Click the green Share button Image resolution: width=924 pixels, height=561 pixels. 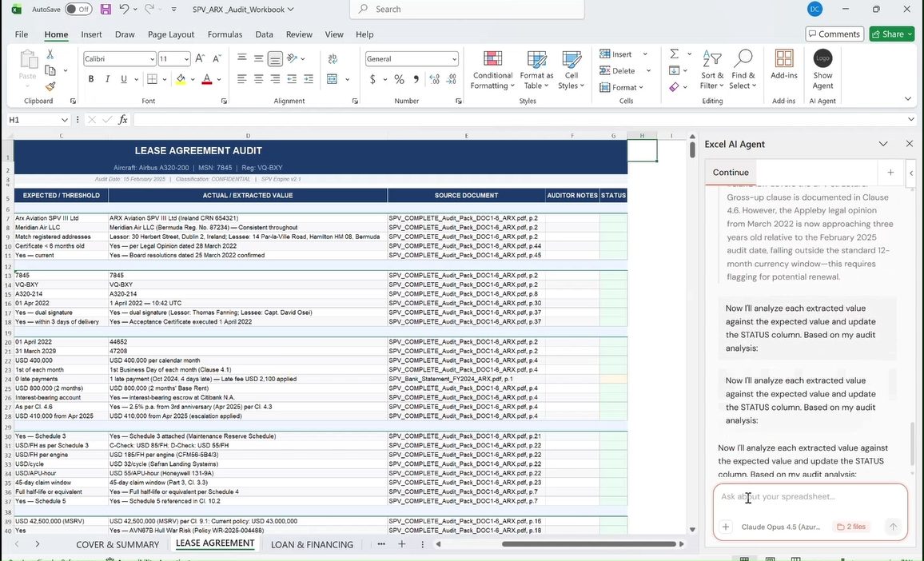[x=891, y=34]
